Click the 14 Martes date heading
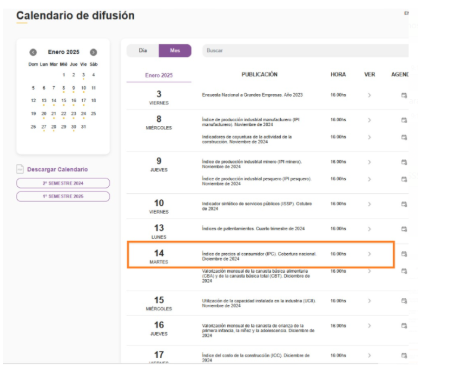 [x=159, y=256]
